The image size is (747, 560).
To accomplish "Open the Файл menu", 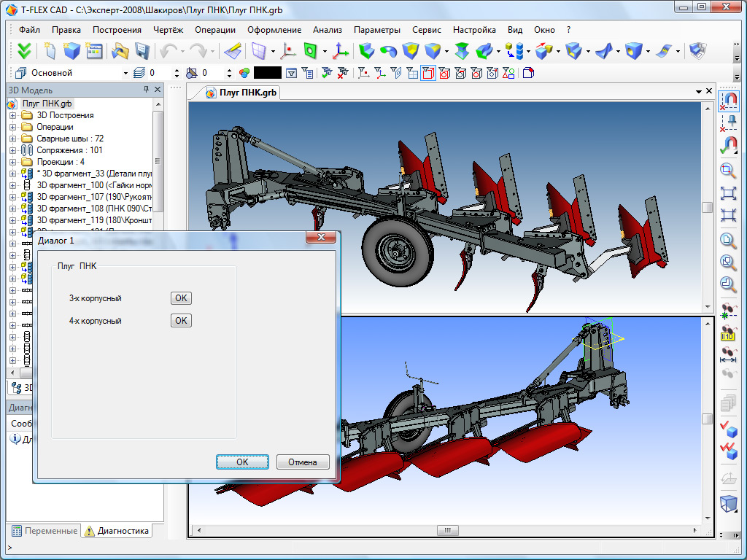I will point(29,29).
